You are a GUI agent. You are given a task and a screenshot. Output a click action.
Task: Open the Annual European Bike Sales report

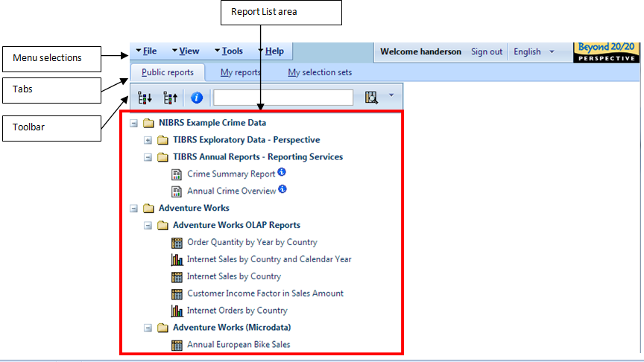pos(238,345)
